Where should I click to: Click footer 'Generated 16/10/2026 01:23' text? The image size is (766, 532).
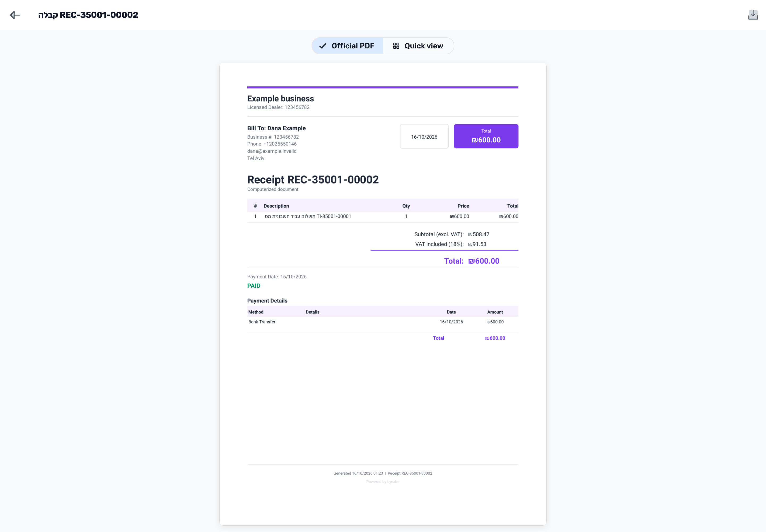pos(358,473)
